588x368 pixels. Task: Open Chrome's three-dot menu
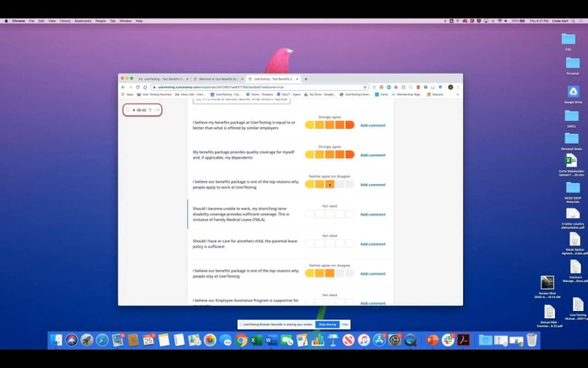click(458, 87)
